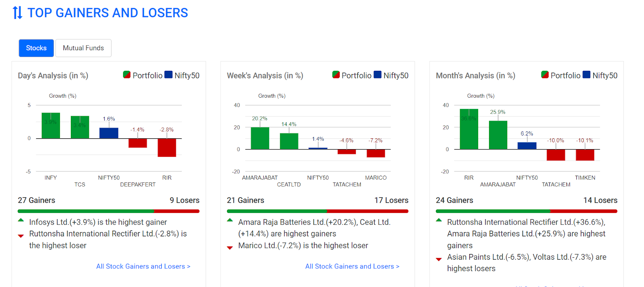Click Portfolio legend swatch in Month's Analysis

tap(545, 75)
